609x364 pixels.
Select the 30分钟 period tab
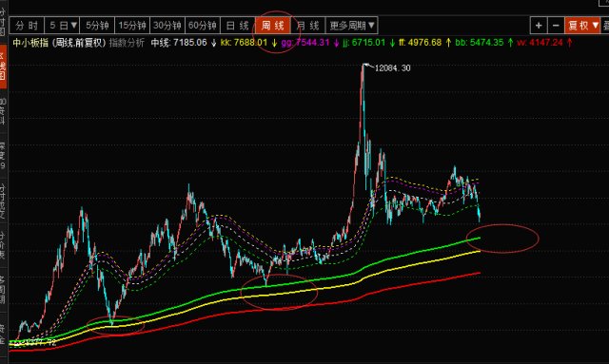[x=167, y=26]
